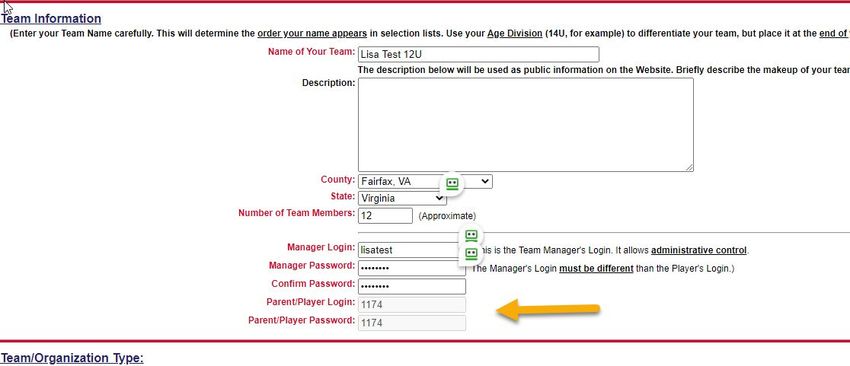The width and height of the screenshot is (850, 366).
Task: Click the underlined "administrative control" text
Action: tap(699, 251)
